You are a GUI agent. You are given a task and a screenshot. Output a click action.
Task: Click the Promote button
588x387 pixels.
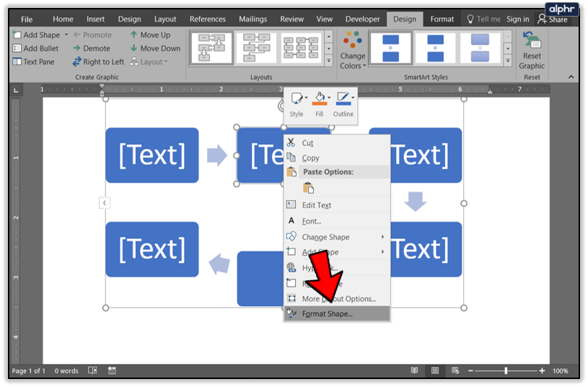coord(92,35)
